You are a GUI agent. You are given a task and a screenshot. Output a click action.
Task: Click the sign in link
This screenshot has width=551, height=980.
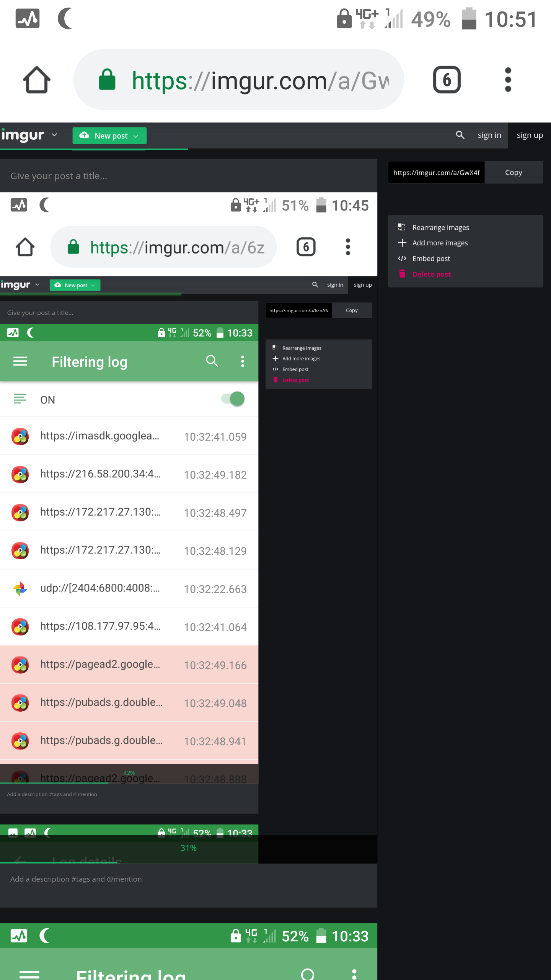click(489, 135)
